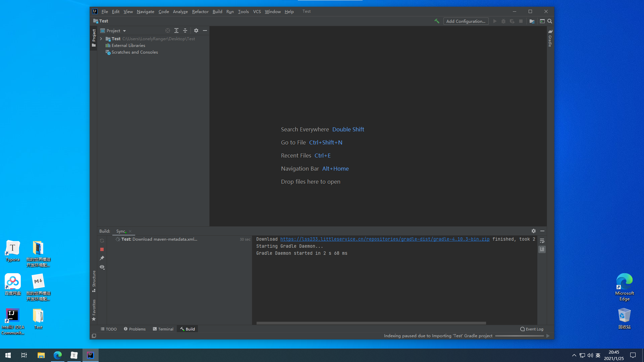Open the Event Log

(532, 329)
